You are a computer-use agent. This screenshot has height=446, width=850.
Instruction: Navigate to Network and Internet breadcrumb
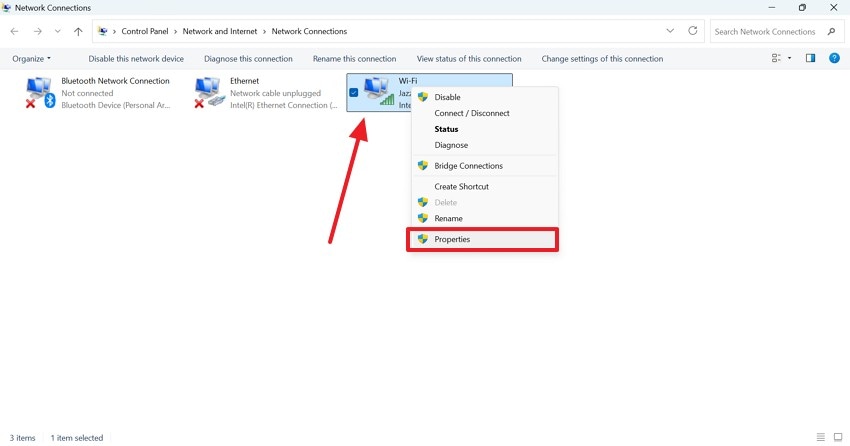tap(220, 31)
